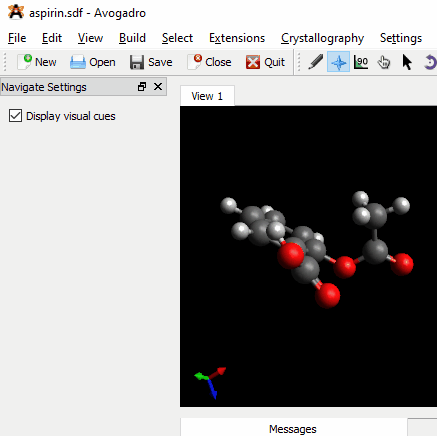The width and height of the screenshot is (437, 436).
Task: Open the Extensions menu
Action: [x=237, y=38]
